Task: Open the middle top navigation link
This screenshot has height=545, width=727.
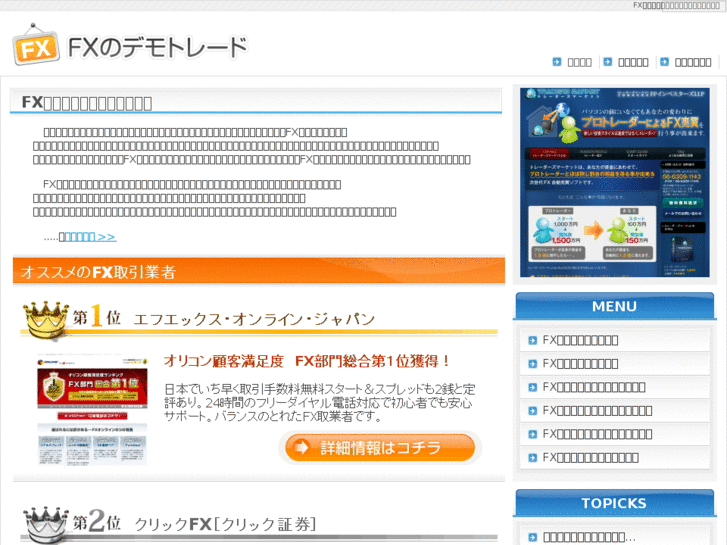Action: [x=633, y=62]
